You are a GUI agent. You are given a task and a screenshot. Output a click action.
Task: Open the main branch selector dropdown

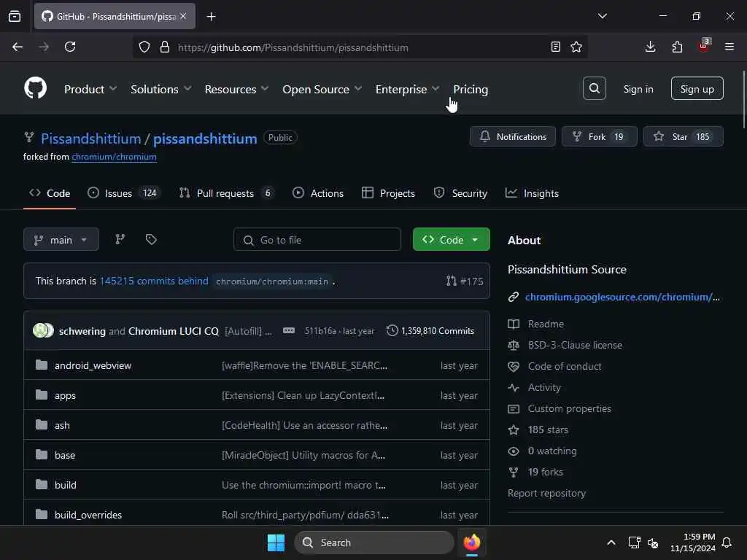coord(61,239)
